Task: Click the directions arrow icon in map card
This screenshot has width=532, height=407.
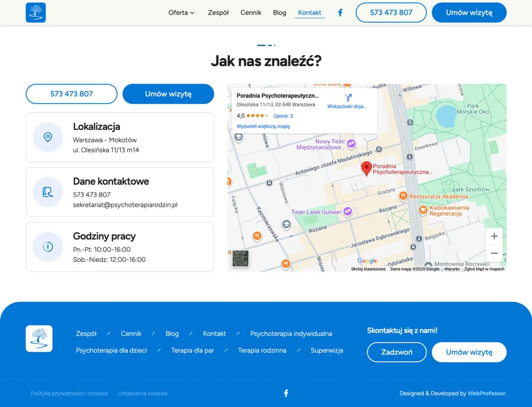Action: tap(349, 97)
